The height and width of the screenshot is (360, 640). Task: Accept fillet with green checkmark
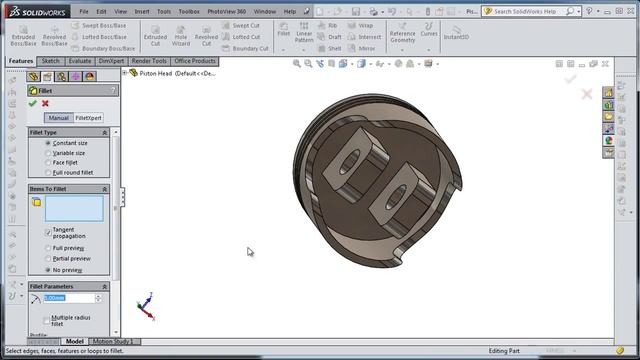click(x=33, y=104)
